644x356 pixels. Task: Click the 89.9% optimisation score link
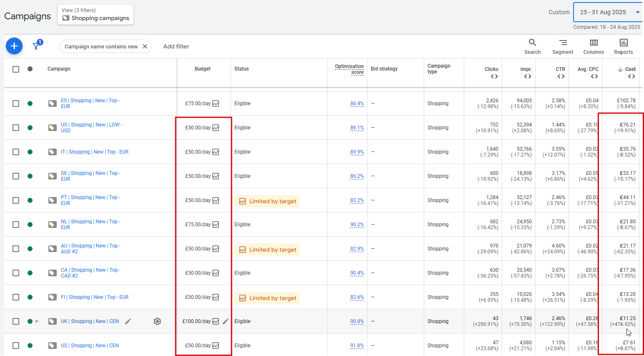pos(357,152)
